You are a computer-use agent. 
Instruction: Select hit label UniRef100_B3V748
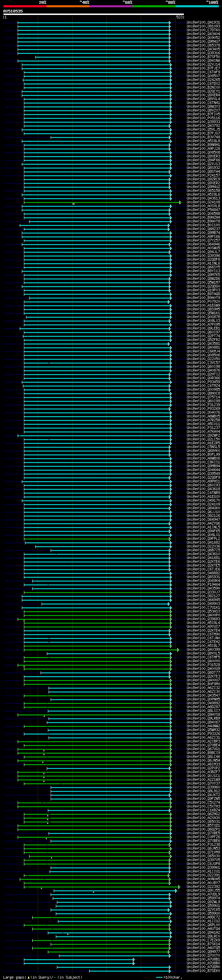click(203, 137)
